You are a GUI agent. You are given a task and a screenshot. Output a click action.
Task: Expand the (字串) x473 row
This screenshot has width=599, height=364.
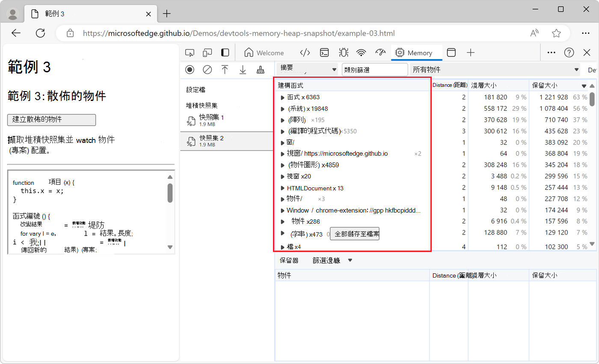(x=282, y=233)
